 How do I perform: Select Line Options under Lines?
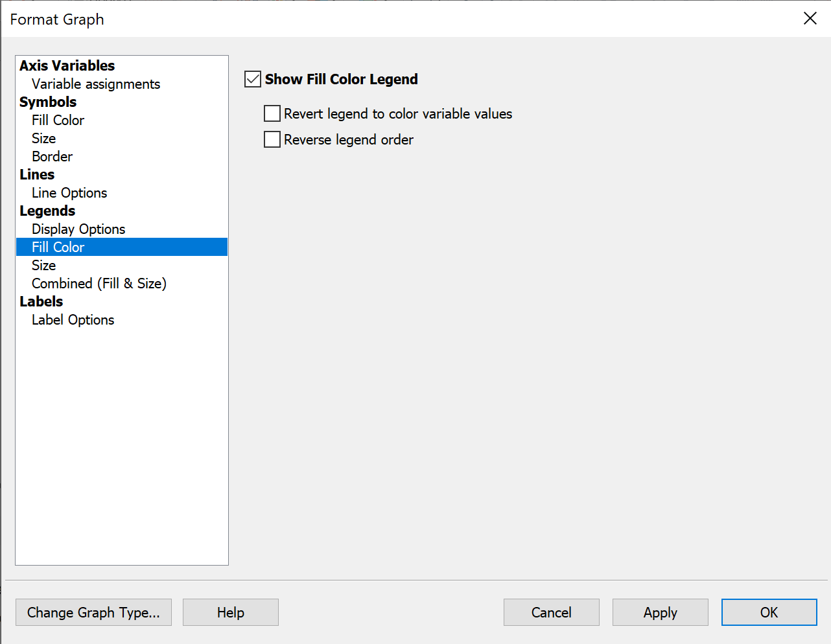coord(69,192)
